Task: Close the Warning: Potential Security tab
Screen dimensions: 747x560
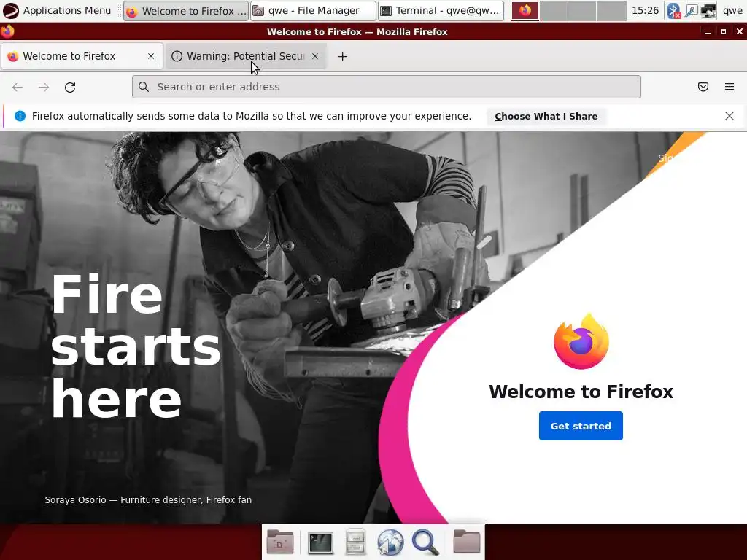Action: tap(315, 56)
